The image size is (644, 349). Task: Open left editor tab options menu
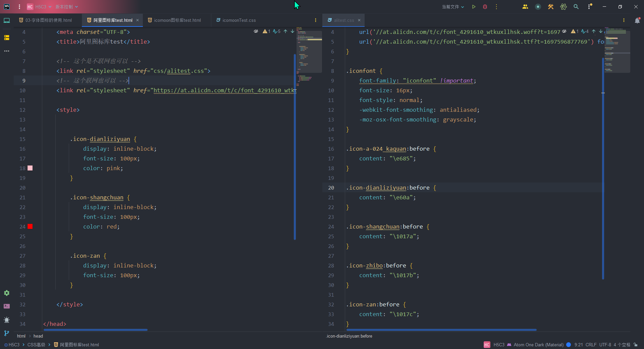click(316, 20)
